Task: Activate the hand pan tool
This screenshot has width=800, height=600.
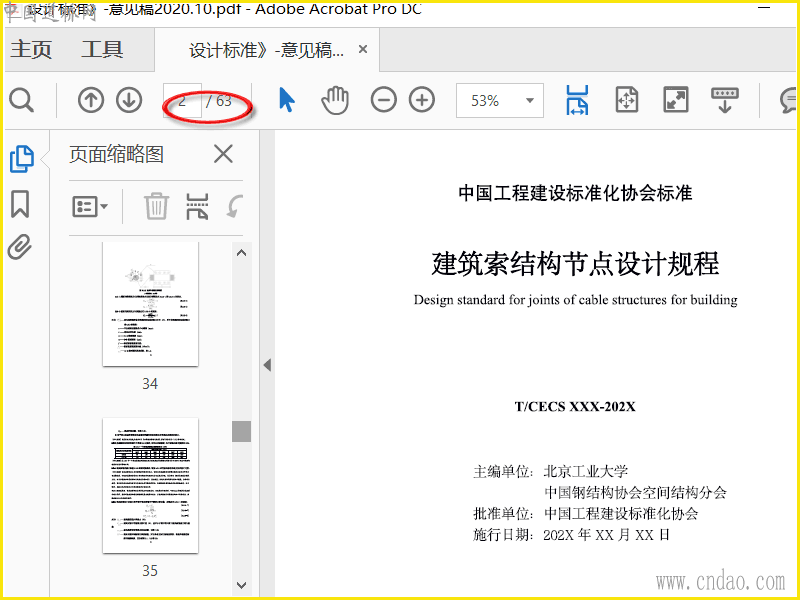Action: (x=335, y=100)
